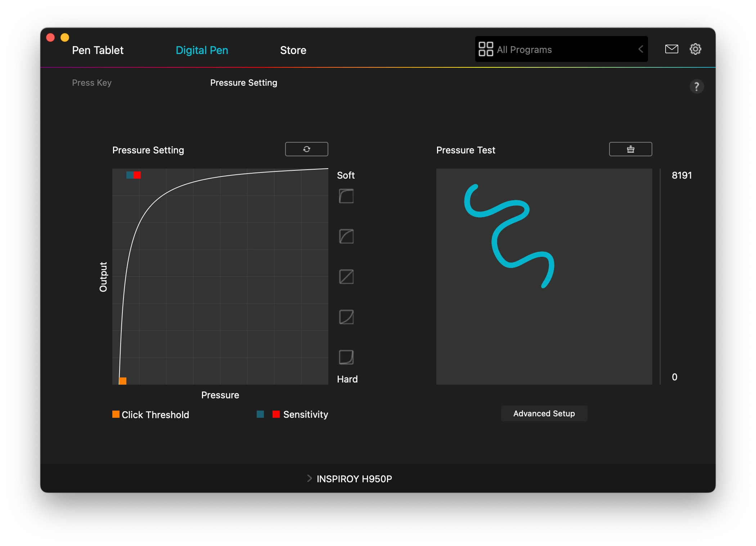Open help with the question mark
756x546 pixels.
point(697,86)
